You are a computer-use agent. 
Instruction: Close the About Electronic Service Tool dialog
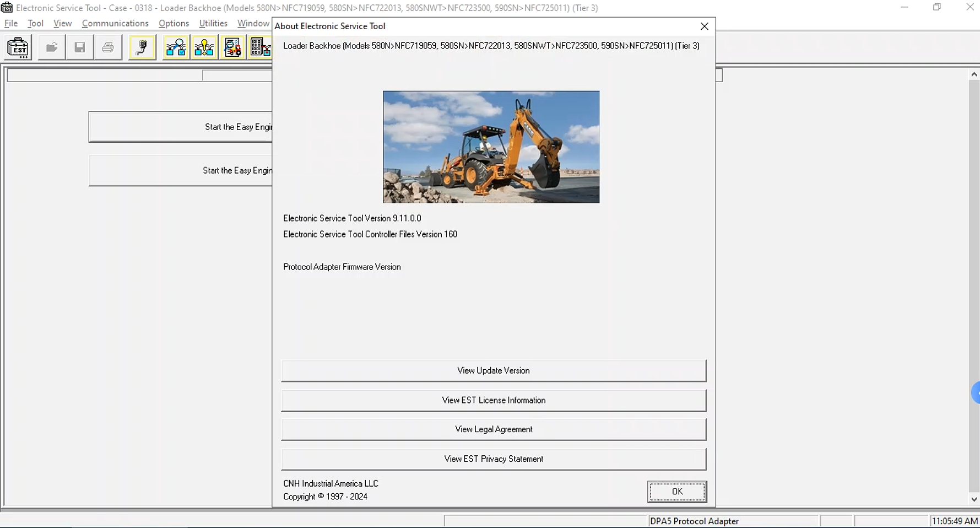[x=704, y=26]
